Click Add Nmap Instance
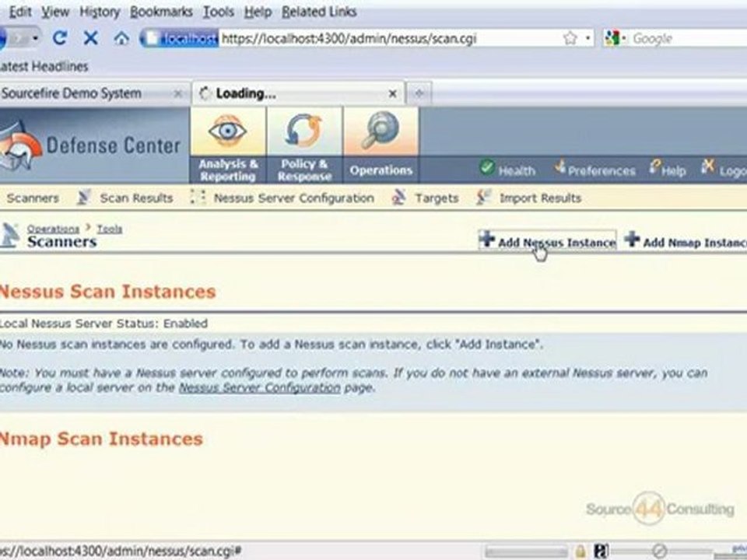The width and height of the screenshot is (747, 560). pyautogui.click(x=686, y=240)
